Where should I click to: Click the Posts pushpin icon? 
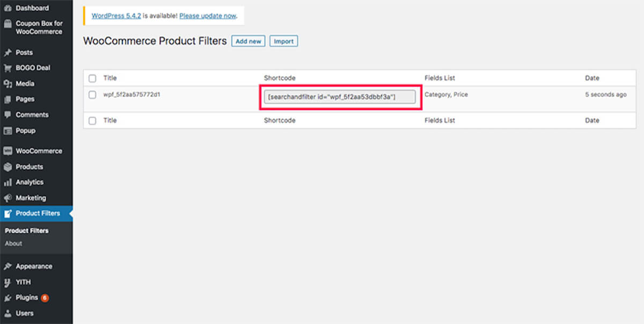pos(8,53)
